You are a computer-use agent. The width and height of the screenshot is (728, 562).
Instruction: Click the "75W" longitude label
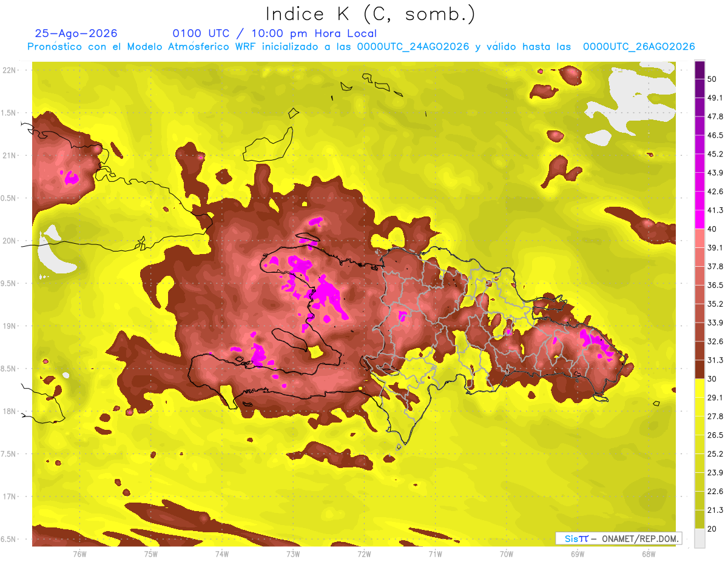tap(150, 554)
